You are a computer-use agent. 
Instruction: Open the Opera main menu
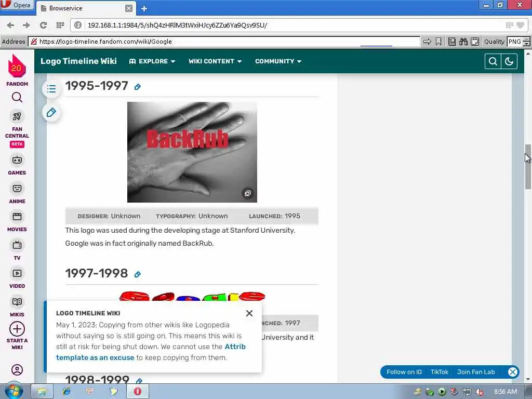coord(17,5)
